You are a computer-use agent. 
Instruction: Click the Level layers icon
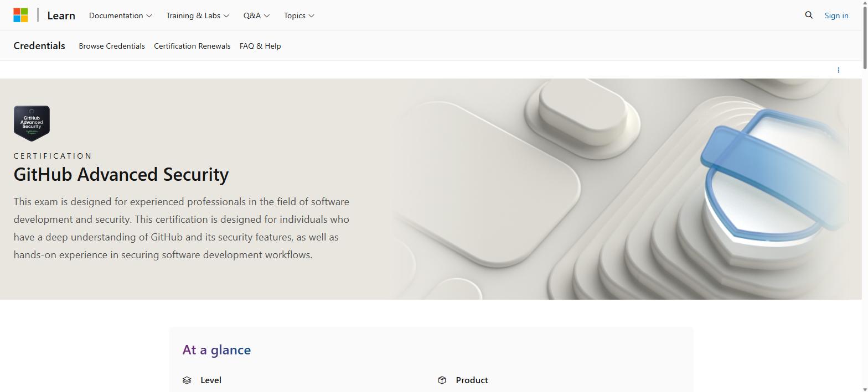click(187, 380)
